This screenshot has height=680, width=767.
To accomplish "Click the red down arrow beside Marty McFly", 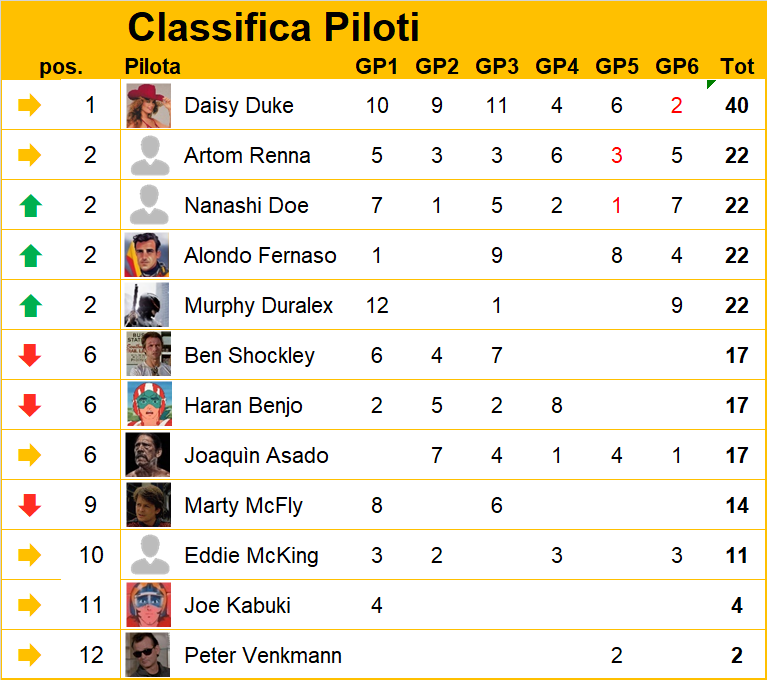I will [x=30, y=505].
